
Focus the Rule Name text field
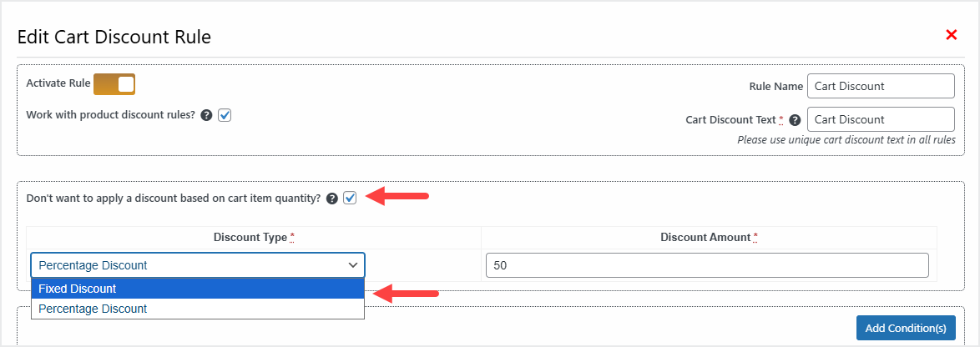(880, 86)
